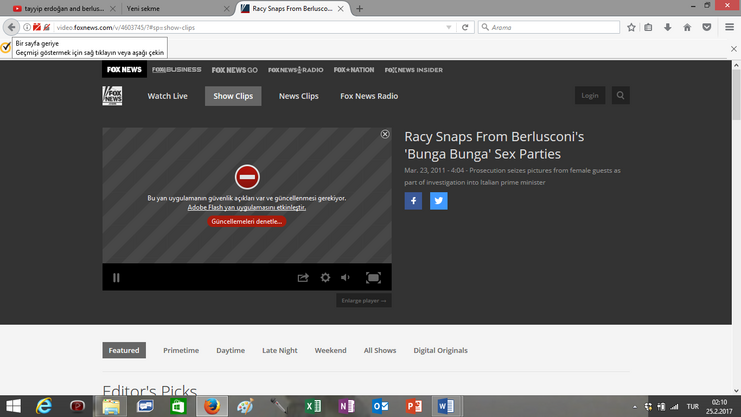Image resolution: width=741 pixels, height=417 pixels.
Task: Open Outlook from taskbar
Action: pos(380,406)
